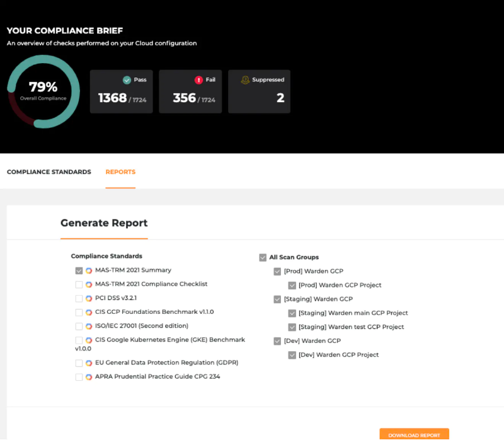Viewport: 504px width, 445px height.
Task: Click the GCP logo next to MAS-TRM 2021 Summary
Action: pyautogui.click(x=89, y=271)
